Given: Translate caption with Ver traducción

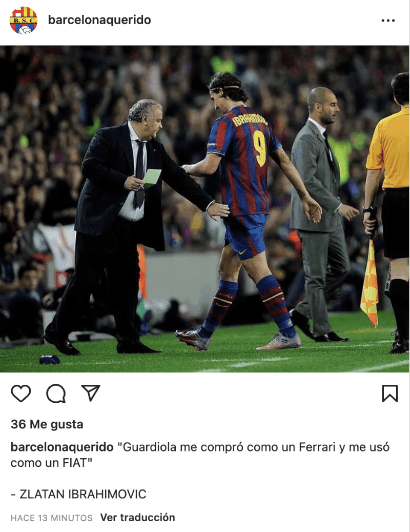Looking at the screenshot, I should [x=137, y=518].
